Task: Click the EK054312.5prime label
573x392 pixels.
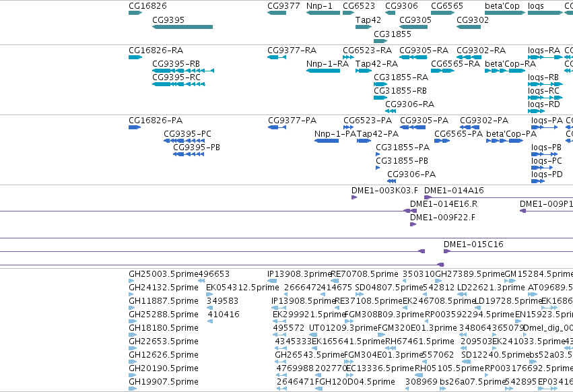Action: [x=242, y=288]
